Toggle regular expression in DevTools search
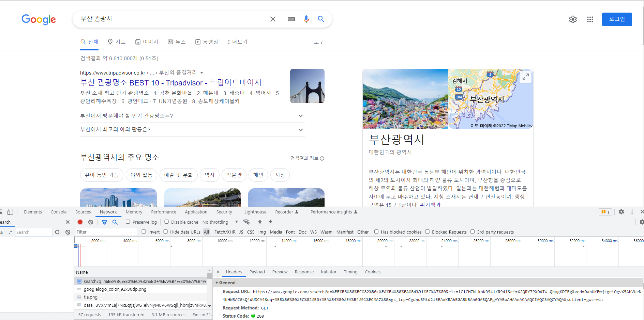The height and width of the screenshot is (320, 644). 10,232
